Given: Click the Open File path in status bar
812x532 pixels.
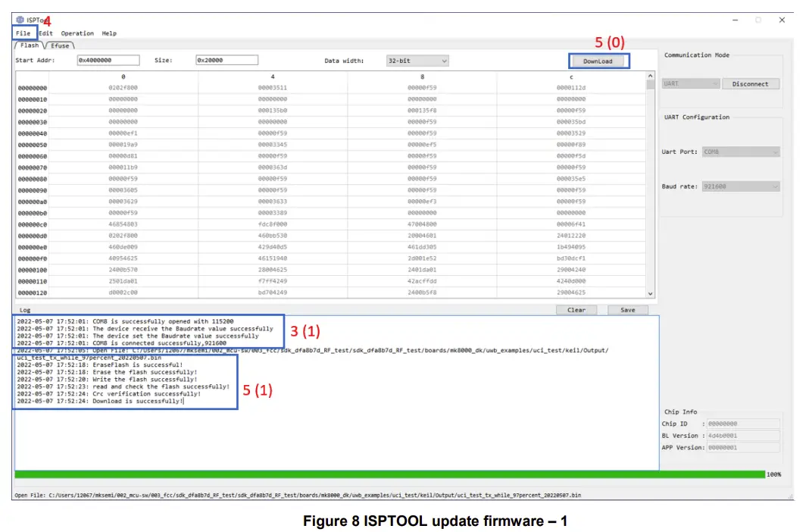Looking at the screenshot, I should 298,495.
